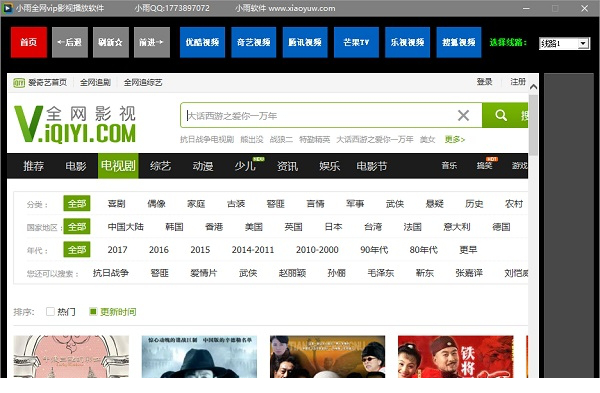Image resolution: width=600 pixels, height=393 pixels.
Task: Filter category by 悬疑
Action: [x=435, y=204]
